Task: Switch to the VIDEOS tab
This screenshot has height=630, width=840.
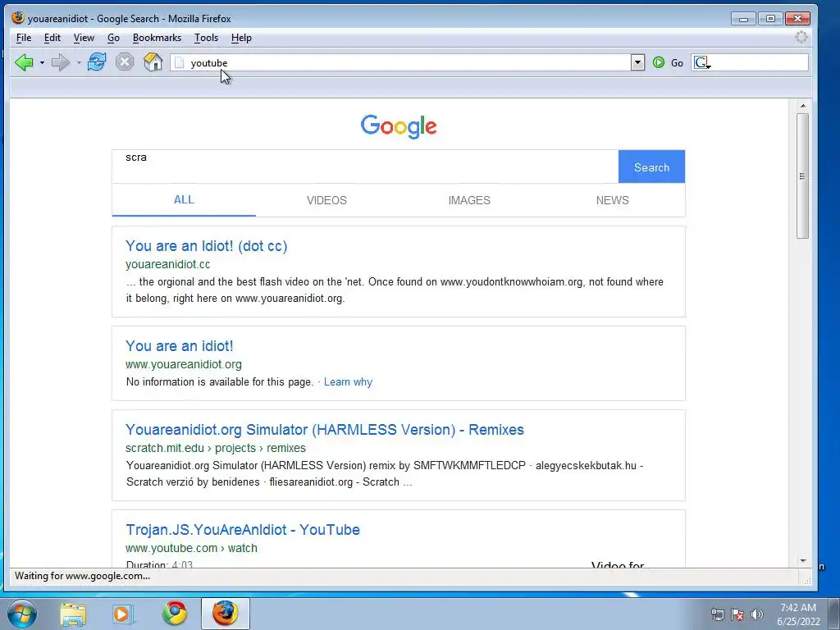Action: point(326,200)
